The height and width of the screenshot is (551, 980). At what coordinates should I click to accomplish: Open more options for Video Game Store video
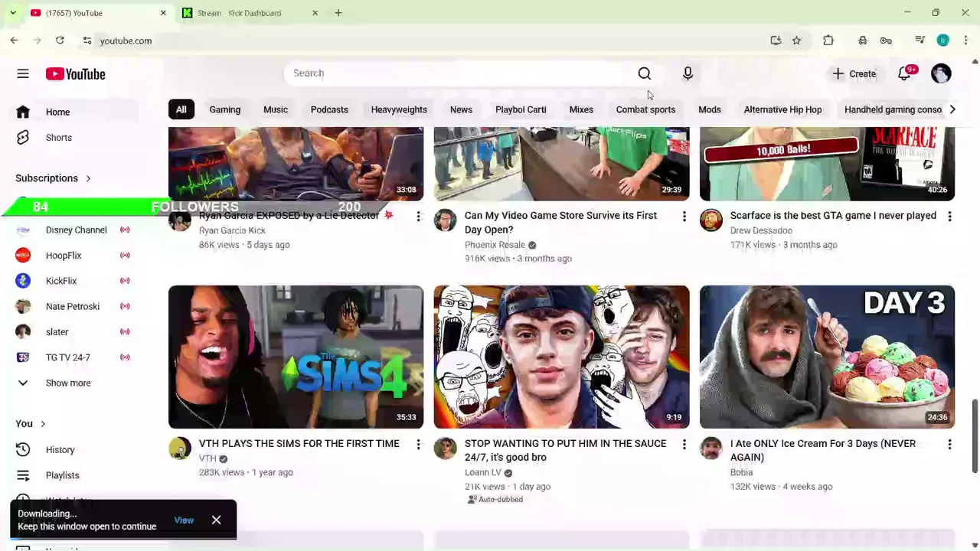point(684,217)
